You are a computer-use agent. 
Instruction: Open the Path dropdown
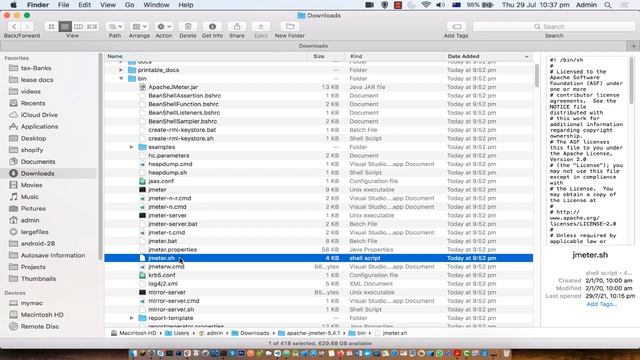click(115, 27)
